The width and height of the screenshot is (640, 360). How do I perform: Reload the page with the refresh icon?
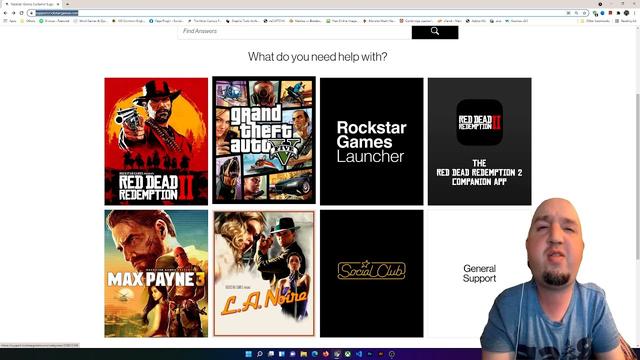pos(22,13)
